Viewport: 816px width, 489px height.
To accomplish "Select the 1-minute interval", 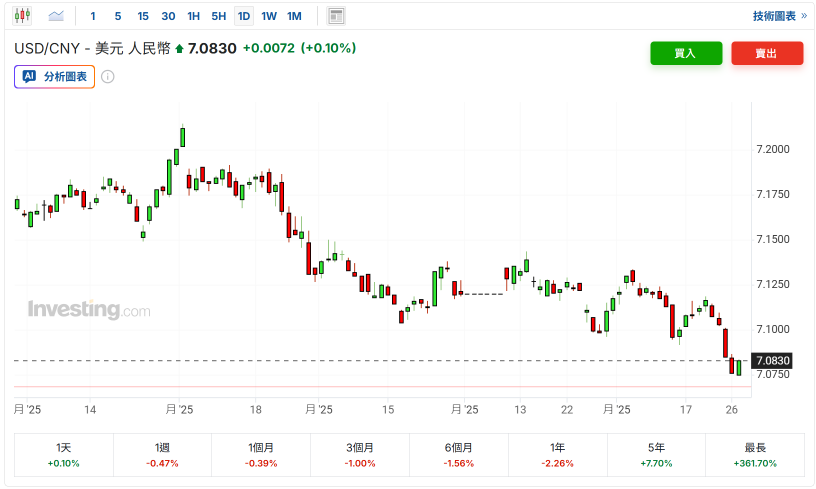I will click(x=93, y=16).
